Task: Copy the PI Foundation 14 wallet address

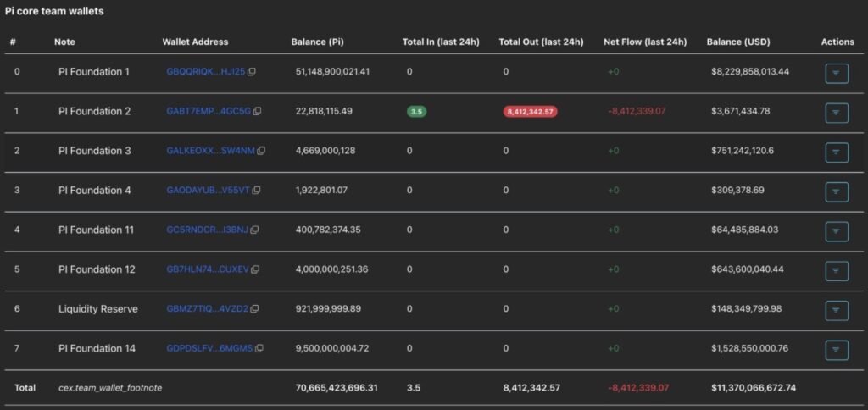Action: (259, 348)
